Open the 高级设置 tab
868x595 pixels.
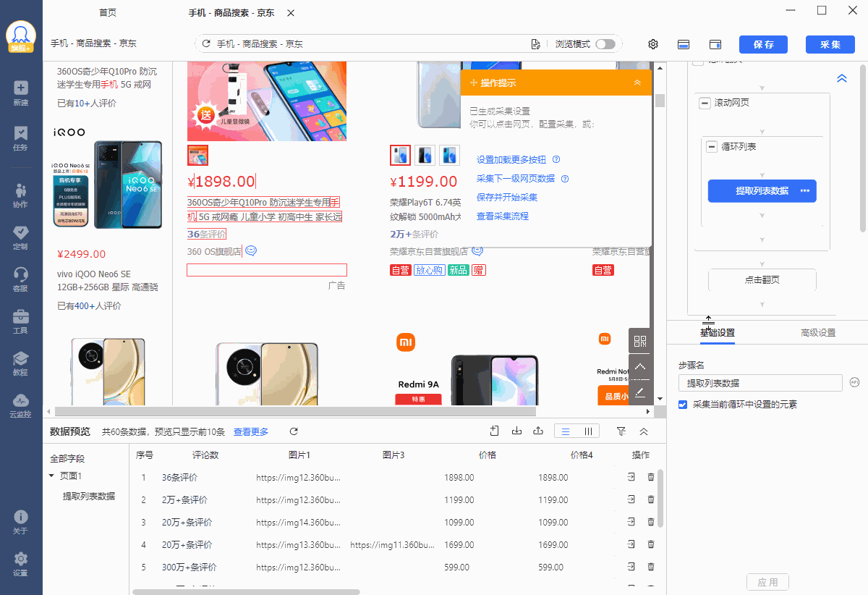[x=818, y=333]
